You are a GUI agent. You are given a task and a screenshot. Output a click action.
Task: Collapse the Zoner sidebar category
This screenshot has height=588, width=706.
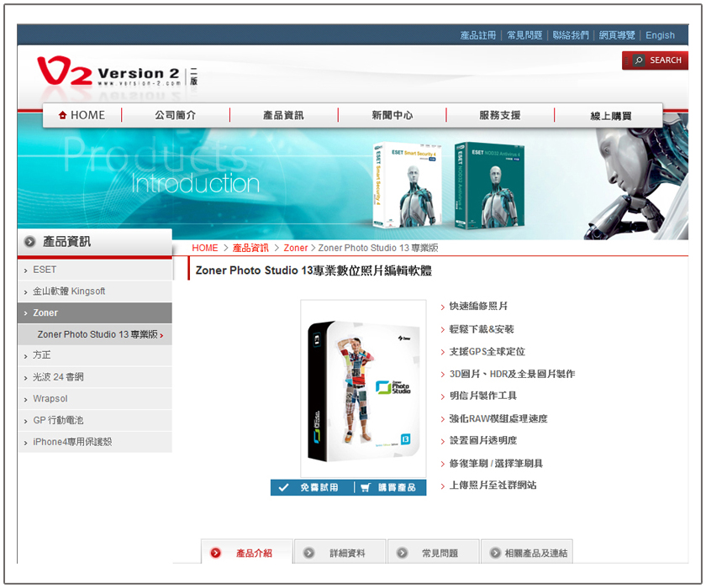[x=95, y=312]
